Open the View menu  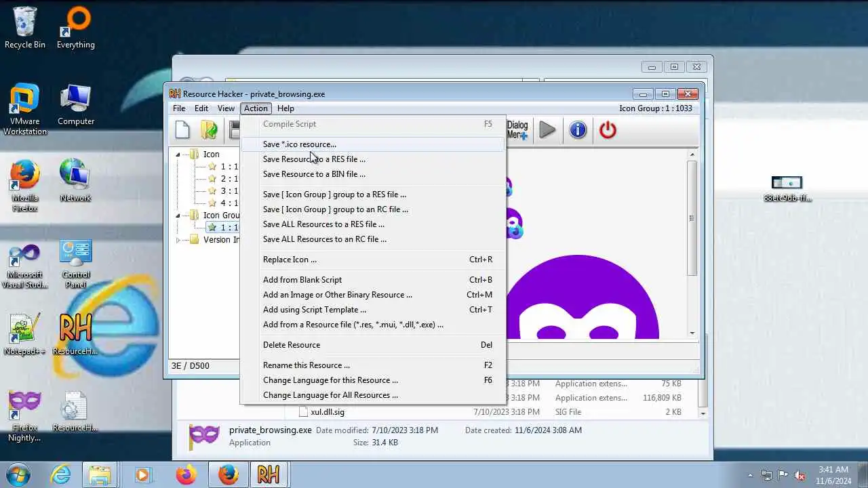point(226,108)
